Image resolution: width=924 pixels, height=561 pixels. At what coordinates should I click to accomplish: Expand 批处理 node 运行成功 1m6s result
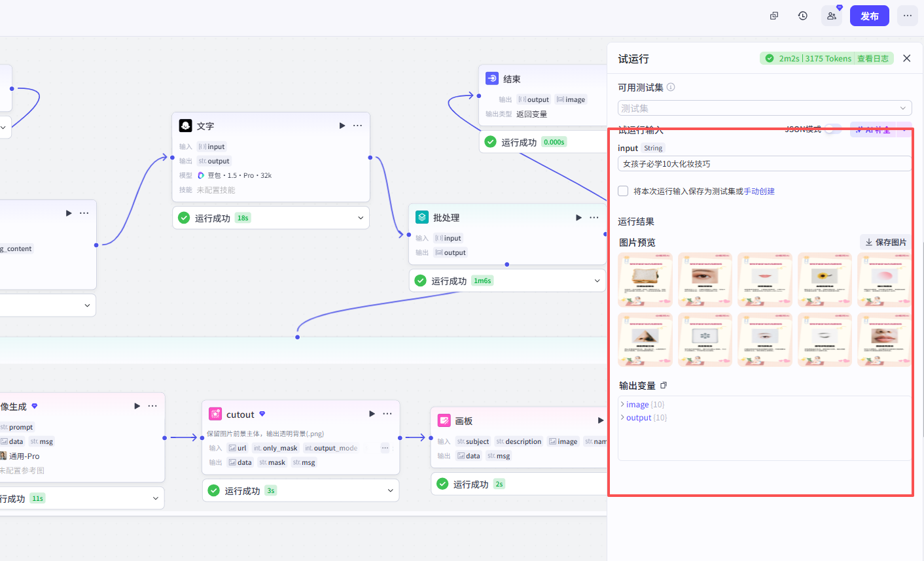pyautogui.click(x=597, y=280)
